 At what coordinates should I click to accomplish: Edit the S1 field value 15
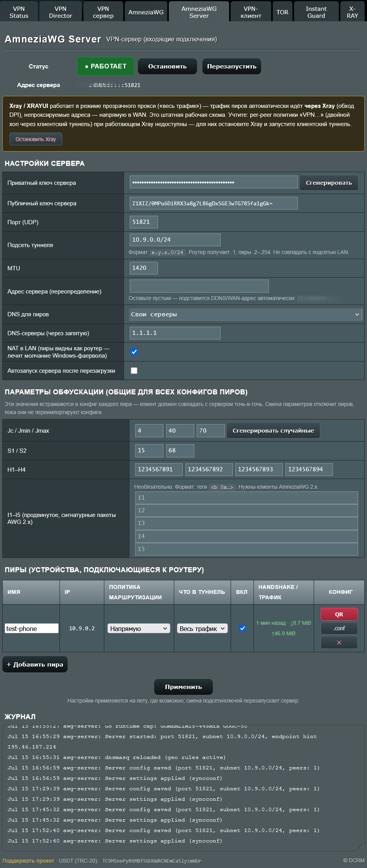[149, 450]
